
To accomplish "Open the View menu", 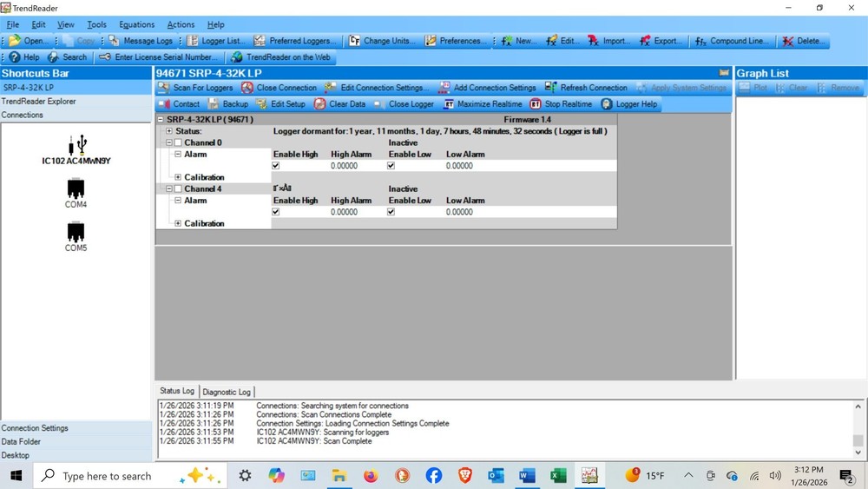I will tap(65, 24).
